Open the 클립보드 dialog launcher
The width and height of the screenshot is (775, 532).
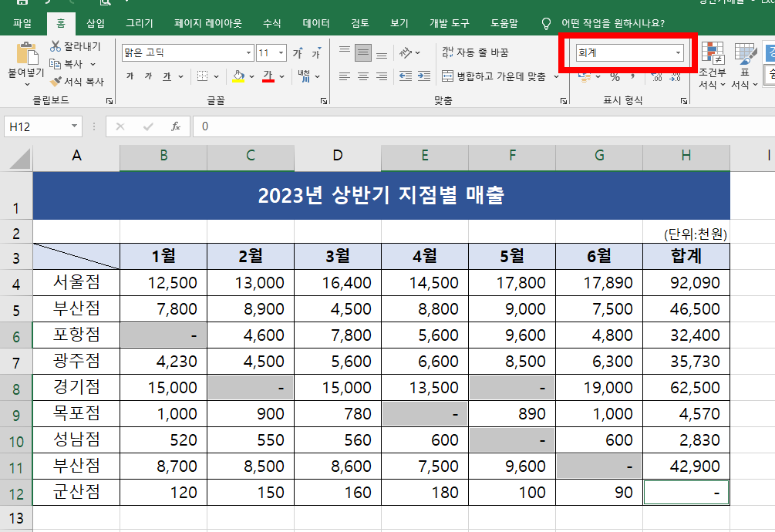click(110, 101)
